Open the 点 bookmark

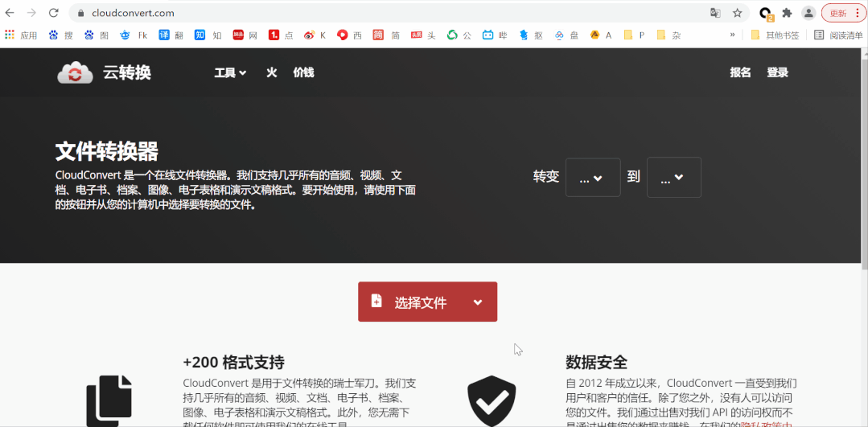click(x=282, y=35)
